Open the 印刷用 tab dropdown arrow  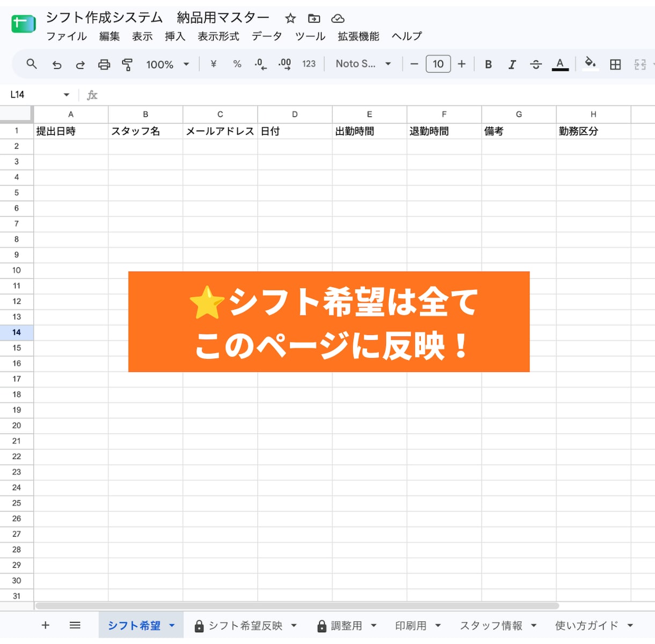point(438,626)
